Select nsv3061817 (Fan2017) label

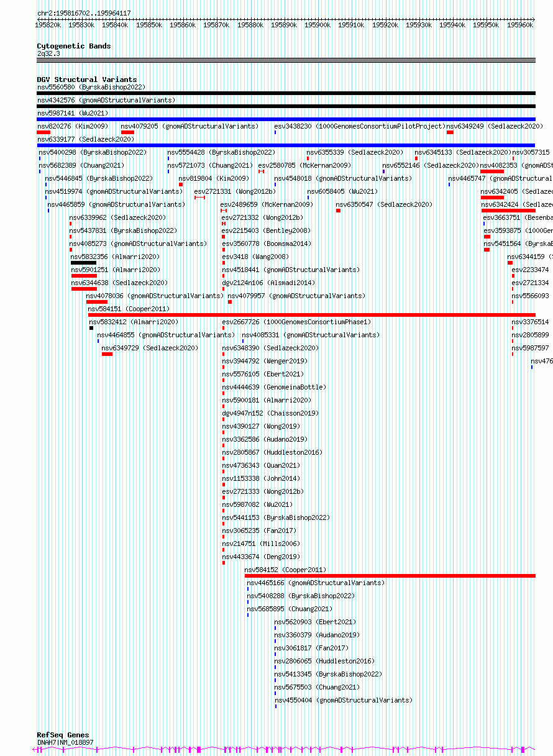[312, 648]
